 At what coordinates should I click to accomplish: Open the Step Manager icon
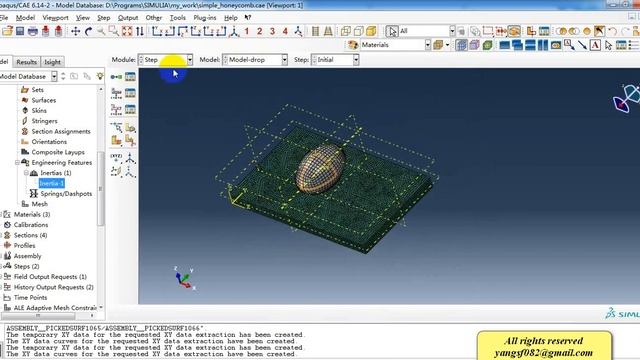pos(130,77)
